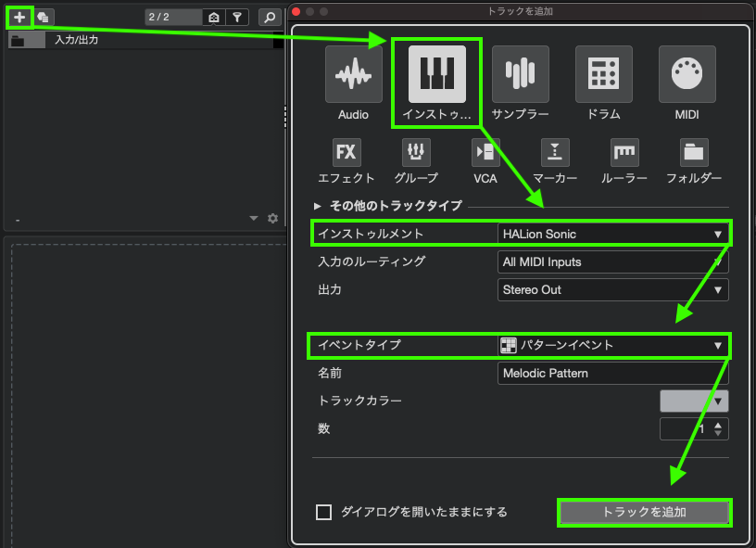Click the plus Add Track button
The image size is (756, 548).
(x=19, y=18)
